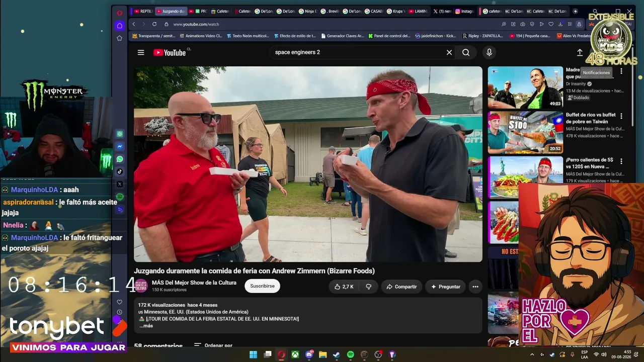
Task: Reload the YouTube page
Action: [154, 24]
